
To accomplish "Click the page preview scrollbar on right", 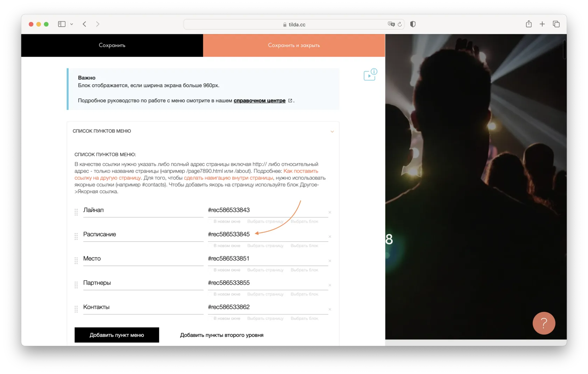I will point(565,49).
